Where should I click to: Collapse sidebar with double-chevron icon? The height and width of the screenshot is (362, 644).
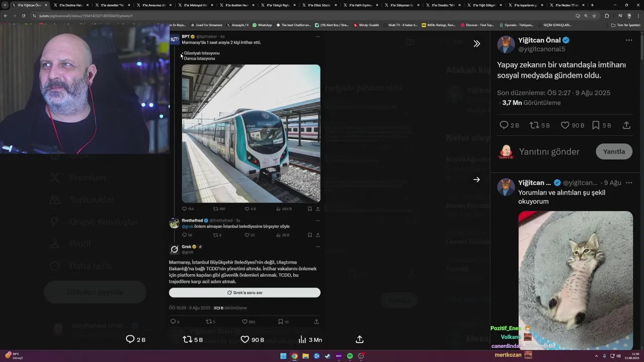click(476, 44)
